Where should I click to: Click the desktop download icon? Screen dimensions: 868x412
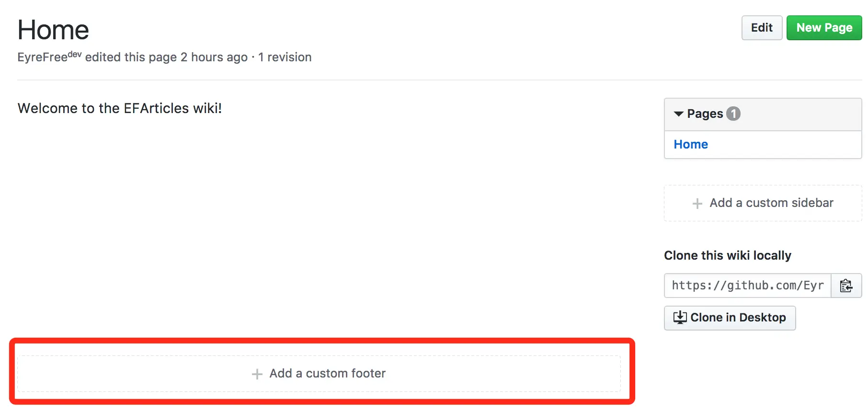pyautogui.click(x=680, y=317)
